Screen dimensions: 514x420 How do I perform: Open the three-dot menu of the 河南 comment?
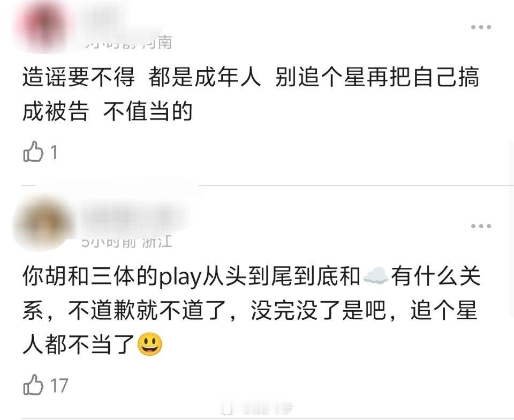(481, 27)
